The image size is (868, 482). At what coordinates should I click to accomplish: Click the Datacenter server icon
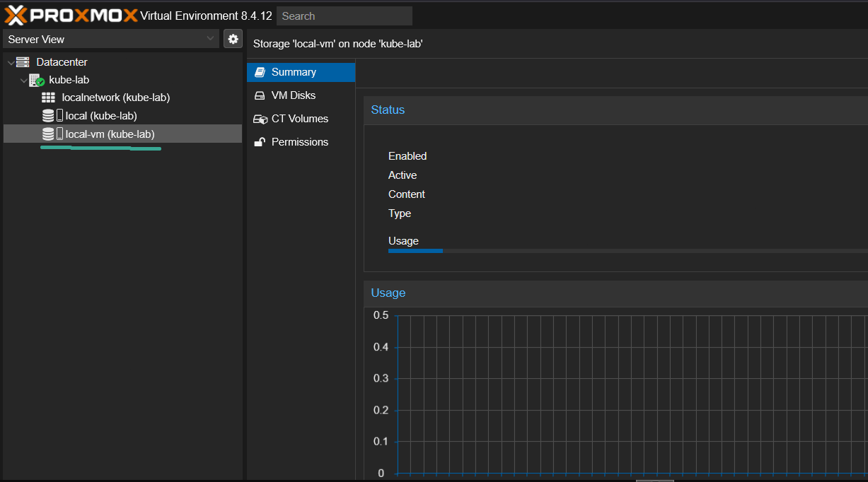click(23, 62)
